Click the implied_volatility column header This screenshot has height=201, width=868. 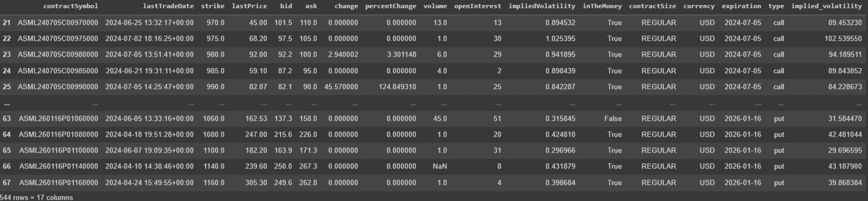(826, 6)
